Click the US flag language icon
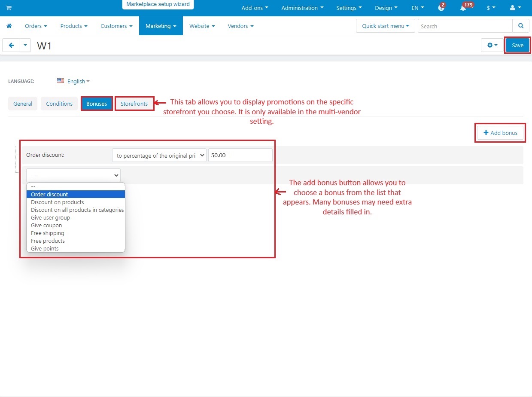 tap(61, 81)
